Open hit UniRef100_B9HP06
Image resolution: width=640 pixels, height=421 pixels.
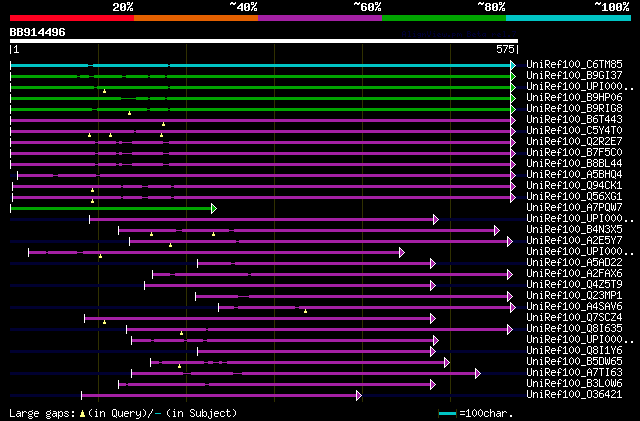574,97
